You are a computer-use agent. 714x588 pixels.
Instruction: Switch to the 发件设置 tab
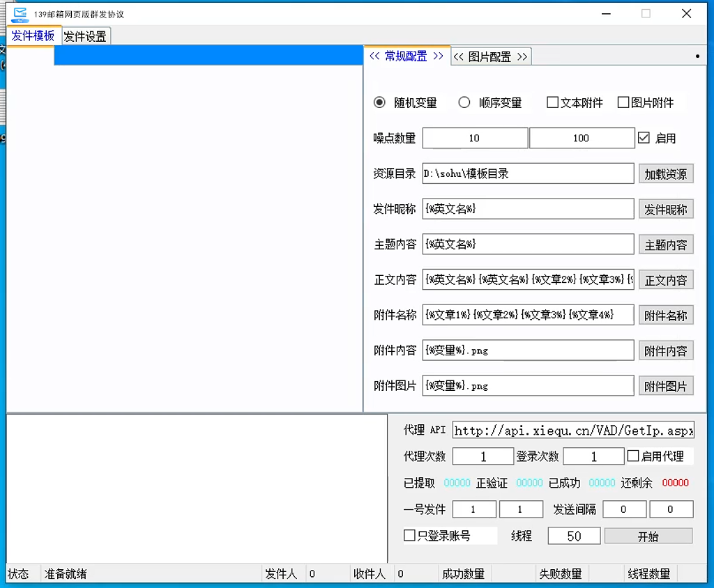pos(85,37)
